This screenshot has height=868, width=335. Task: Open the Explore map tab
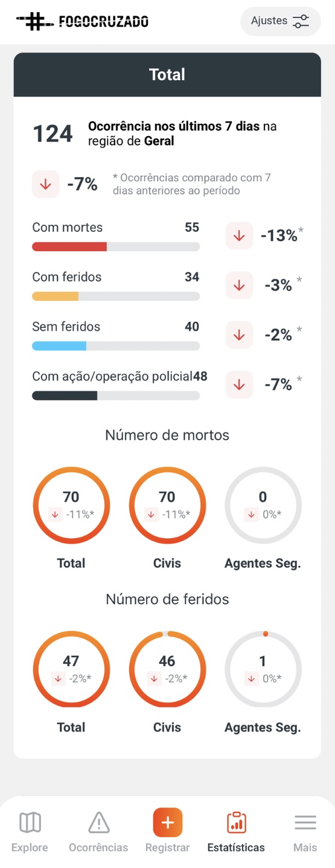click(30, 832)
